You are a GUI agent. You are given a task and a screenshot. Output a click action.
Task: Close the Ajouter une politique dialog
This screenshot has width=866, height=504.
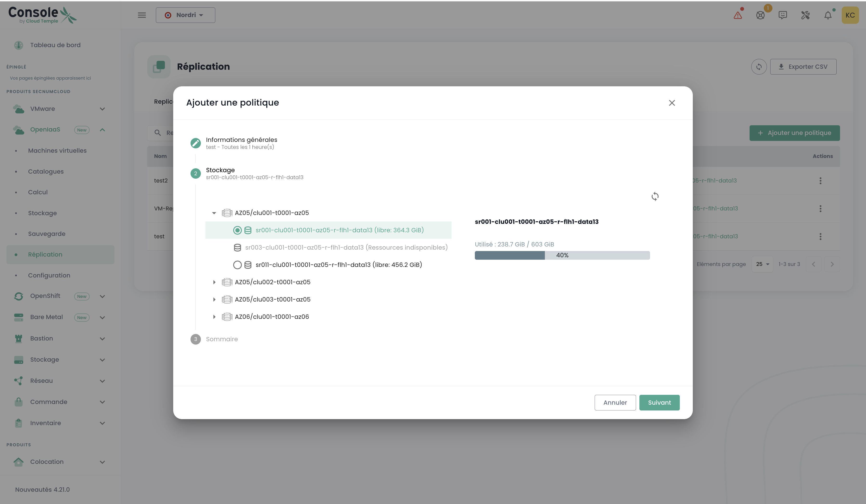pos(671,103)
